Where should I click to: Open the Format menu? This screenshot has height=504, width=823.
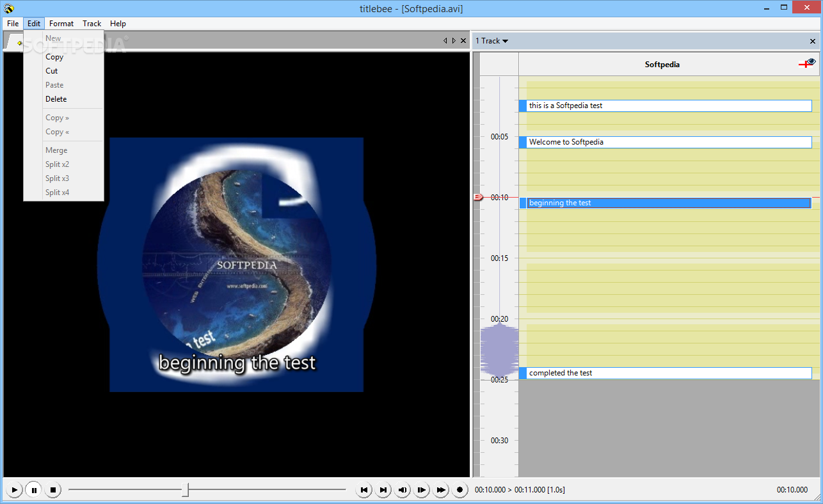[x=61, y=24]
